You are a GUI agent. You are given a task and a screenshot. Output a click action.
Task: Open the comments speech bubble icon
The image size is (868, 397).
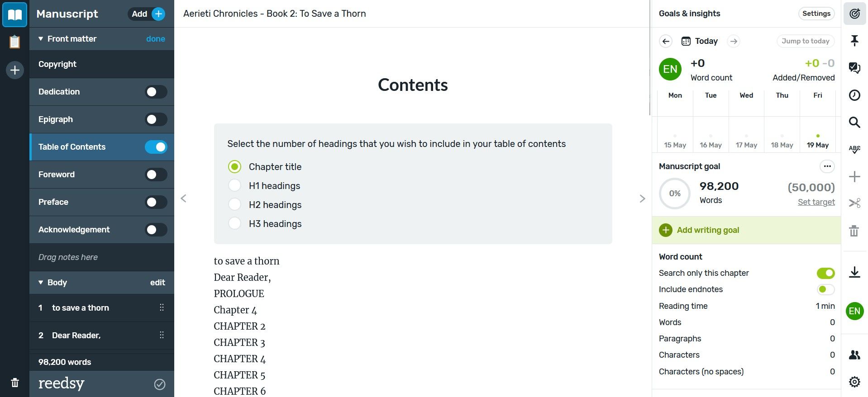pyautogui.click(x=854, y=68)
